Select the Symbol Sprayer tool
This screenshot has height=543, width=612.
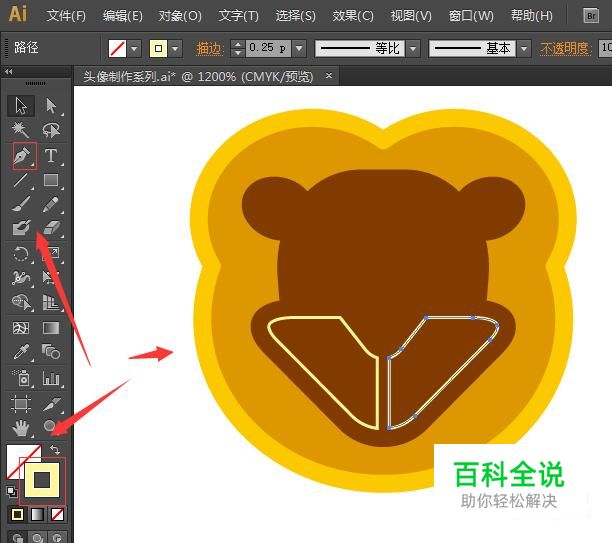click(x=21, y=378)
